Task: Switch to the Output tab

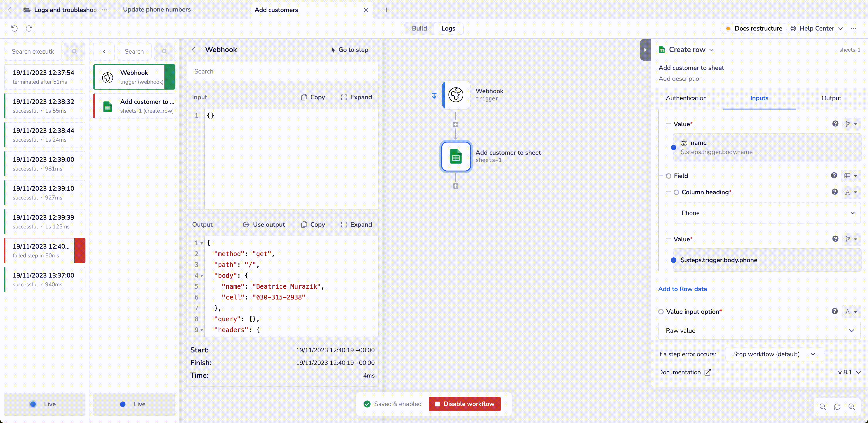Action: [x=831, y=98]
